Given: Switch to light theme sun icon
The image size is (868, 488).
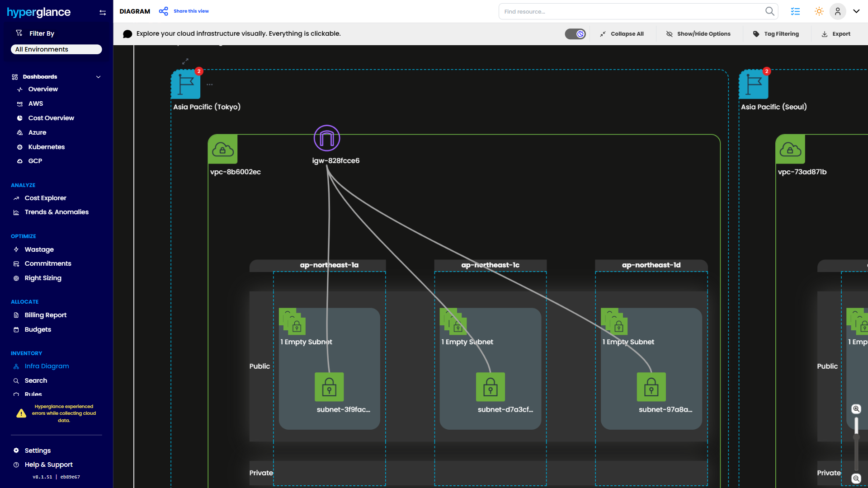Looking at the screenshot, I should [819, 11].
